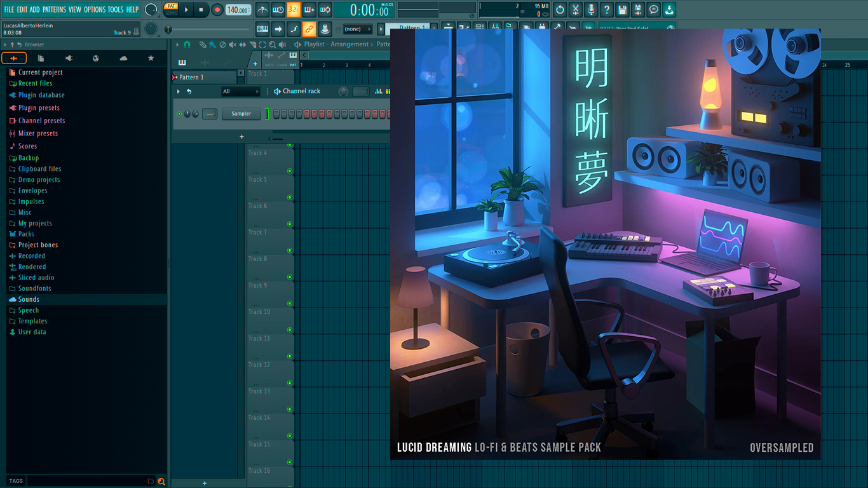The width and height of the screenshot is (868, 488).
Task: Open the speech bubble chat icon
Action: tap(654, 10)
